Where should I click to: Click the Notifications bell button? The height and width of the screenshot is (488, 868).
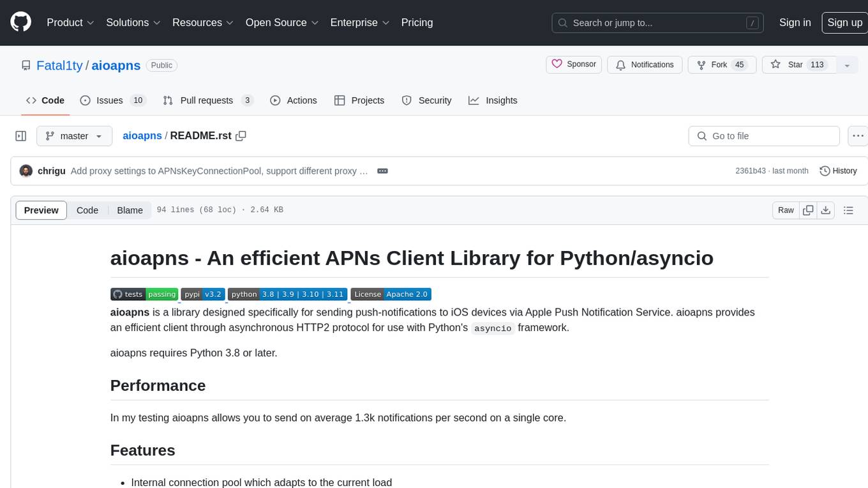645,65
